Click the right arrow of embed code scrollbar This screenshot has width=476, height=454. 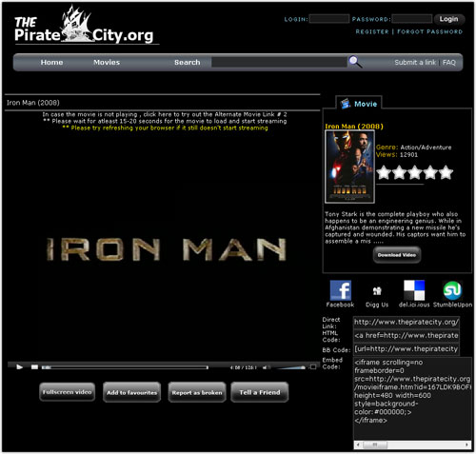(x=466, y=444)
